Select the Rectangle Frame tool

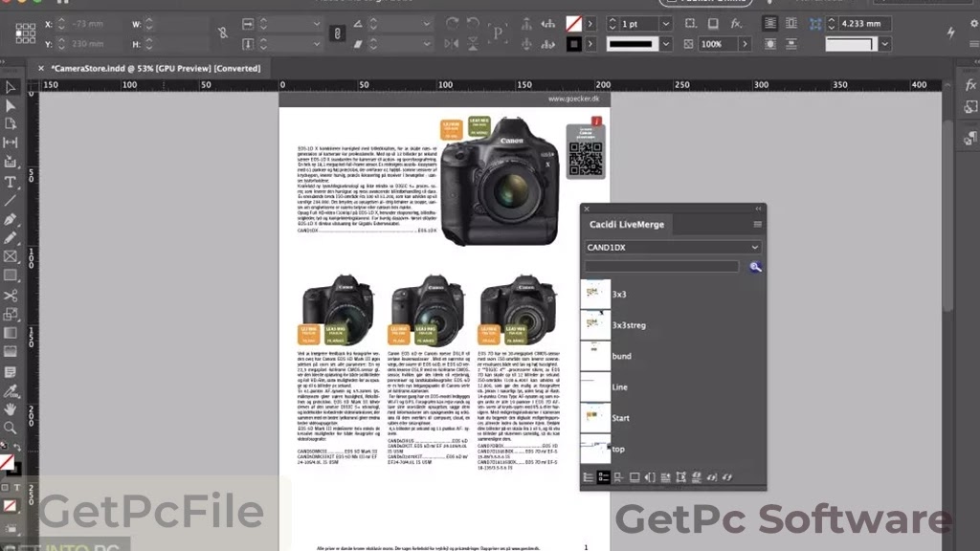[10, 256]
